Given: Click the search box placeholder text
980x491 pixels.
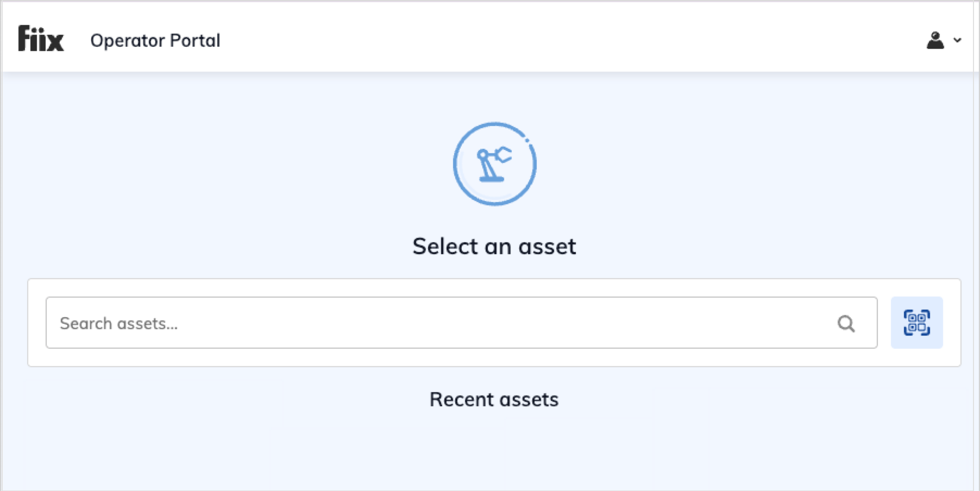Looking at the screenshot, I should (120, 323).
